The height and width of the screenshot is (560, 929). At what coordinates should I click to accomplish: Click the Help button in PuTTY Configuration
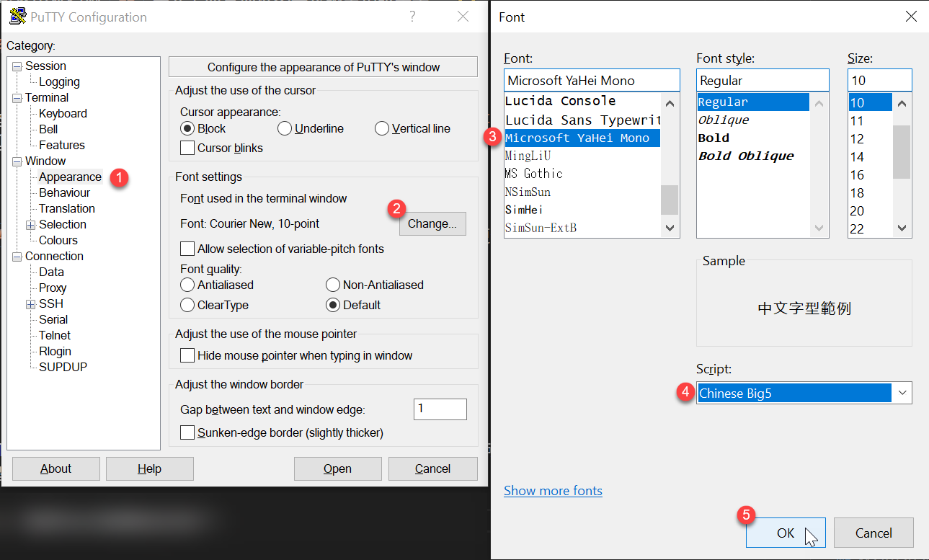(x=149, y=468)
